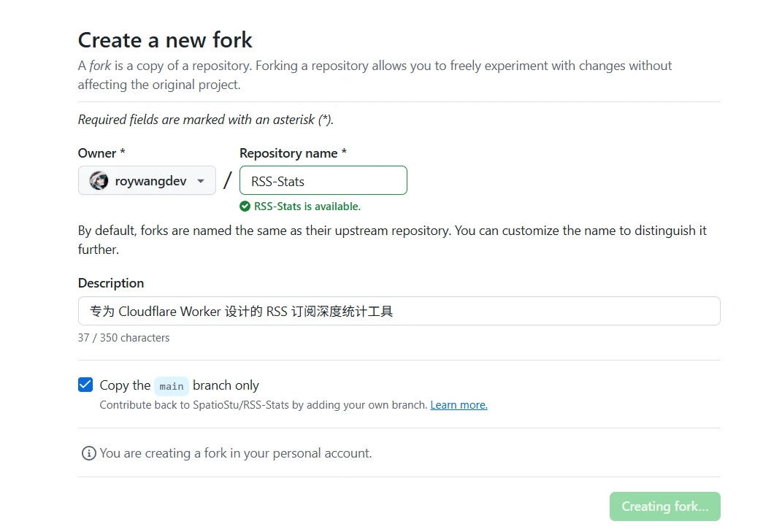Click the slash separator after owner
This screenshot has width=782, height=532.
coord(228,180)
